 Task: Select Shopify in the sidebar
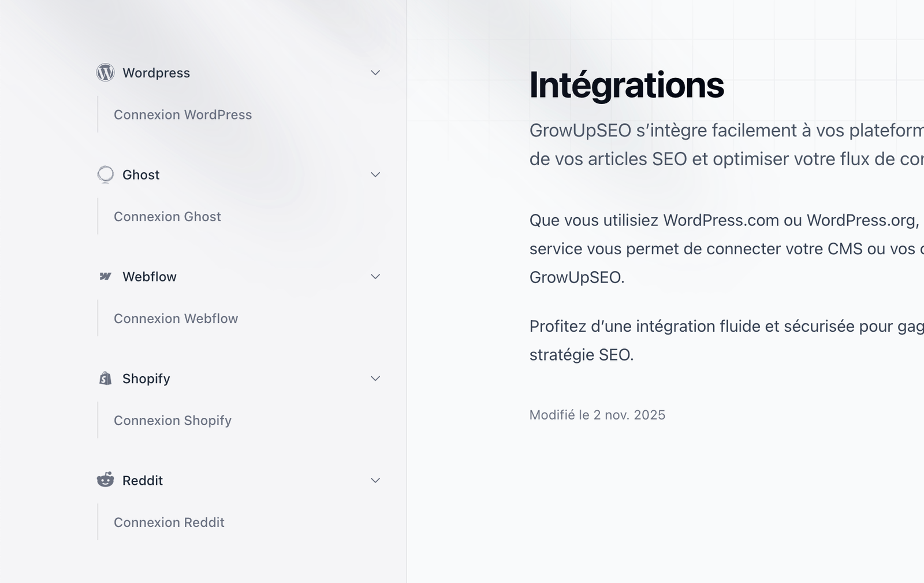click(x=146, y=378)
